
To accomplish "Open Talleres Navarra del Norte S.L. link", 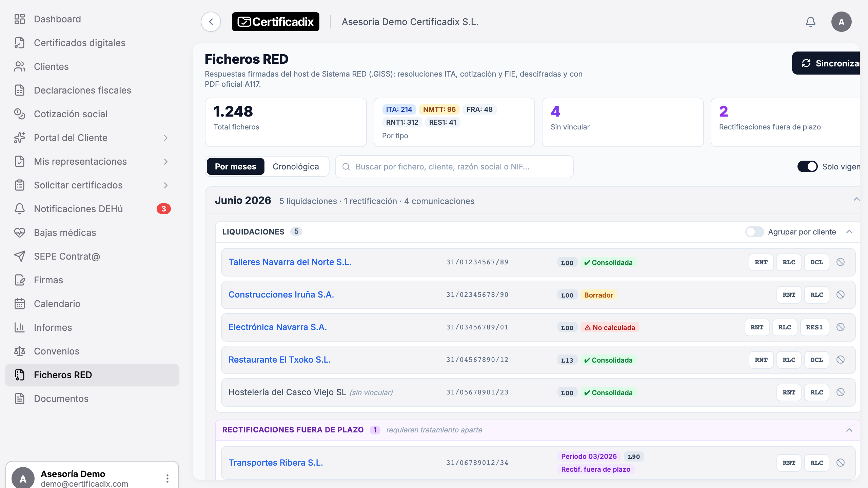I will (x=290, y=262).
